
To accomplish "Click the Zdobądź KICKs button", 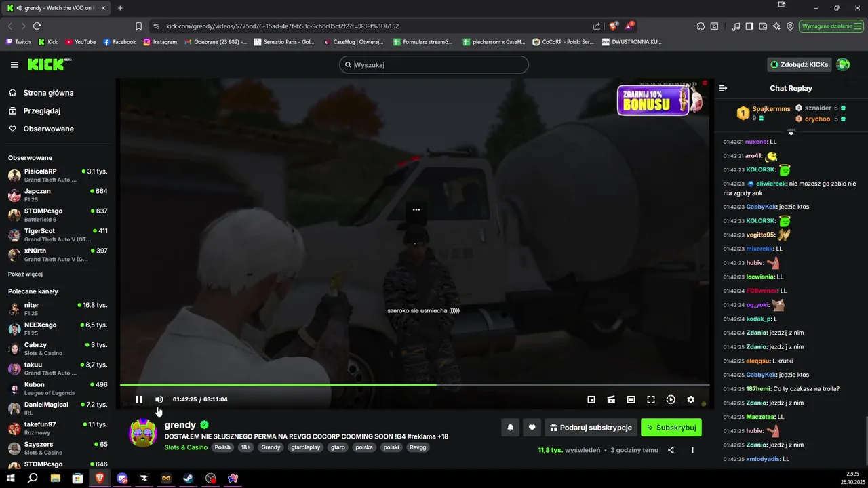I will 799,64.
